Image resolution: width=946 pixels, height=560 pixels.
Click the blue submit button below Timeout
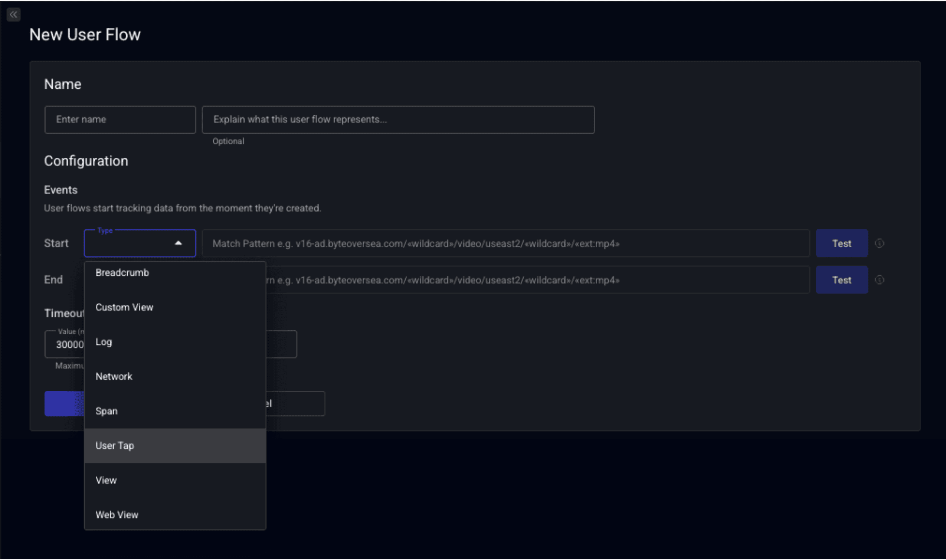tap(64, 403)
